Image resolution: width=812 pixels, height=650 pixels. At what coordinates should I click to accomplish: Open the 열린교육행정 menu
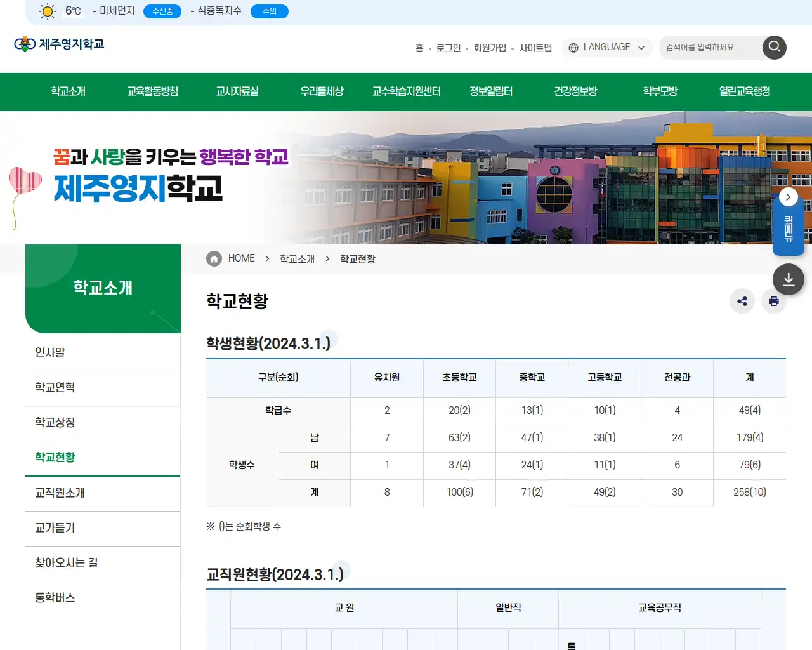click(745, 91)
